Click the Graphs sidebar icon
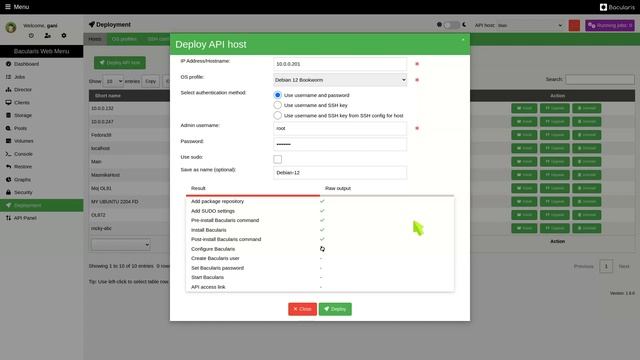640x360 pixels. tap(8, 180)
